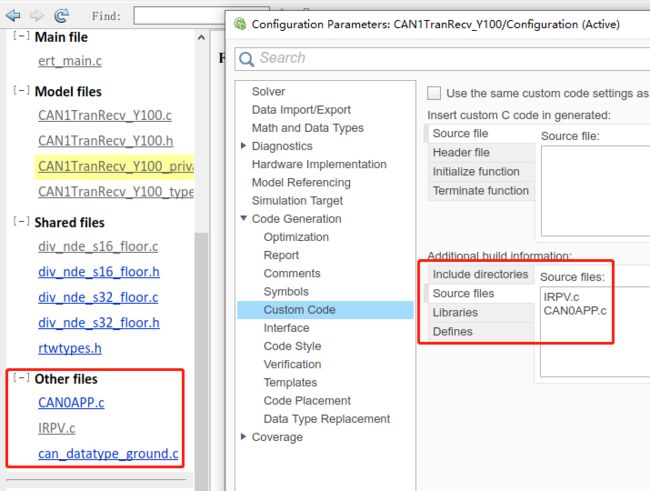Select Optimization under Code Generation
The height and width of the screenshot is (491, 650).
(x=296, y=237)
